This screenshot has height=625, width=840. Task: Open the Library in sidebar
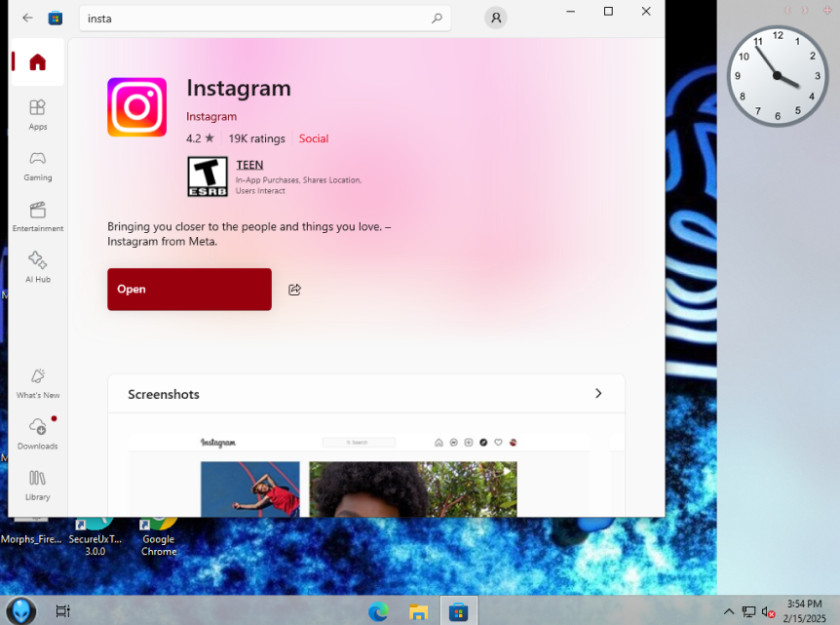click(x=37, y=486)
